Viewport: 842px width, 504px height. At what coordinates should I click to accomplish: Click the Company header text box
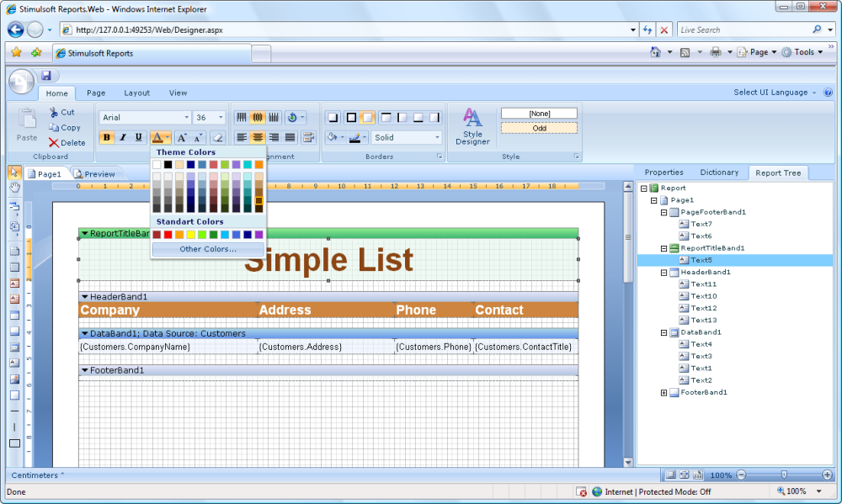point(168,310)
